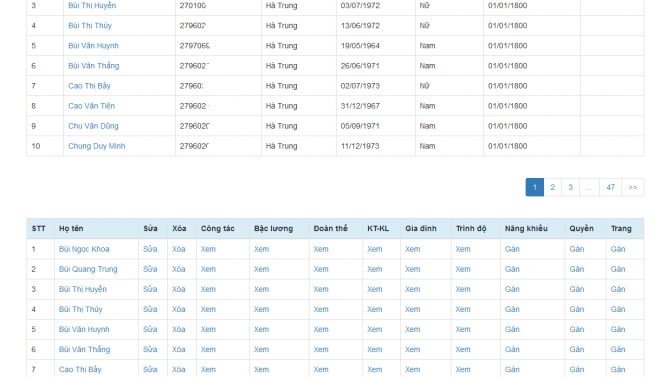Viewport: 670px width, 377px height.
Task: Click Xóa for Bùi Ngọc Khoa
Action: point(179,249)
